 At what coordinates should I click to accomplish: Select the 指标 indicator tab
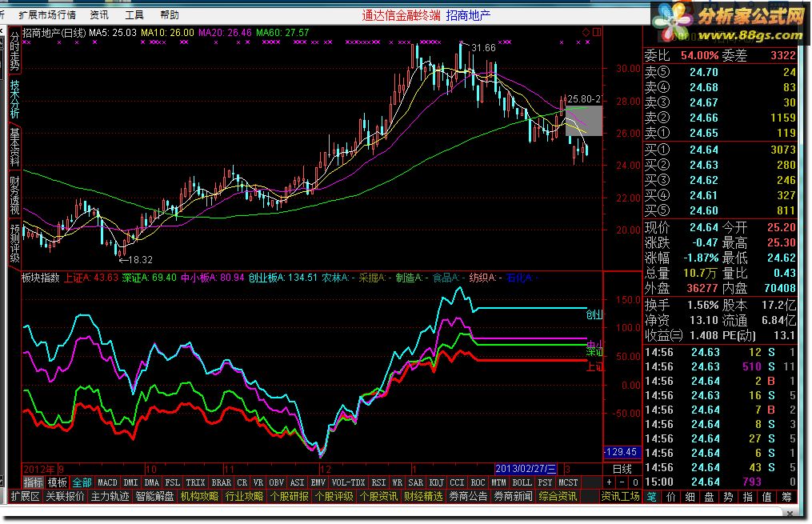tap(33, 482)
